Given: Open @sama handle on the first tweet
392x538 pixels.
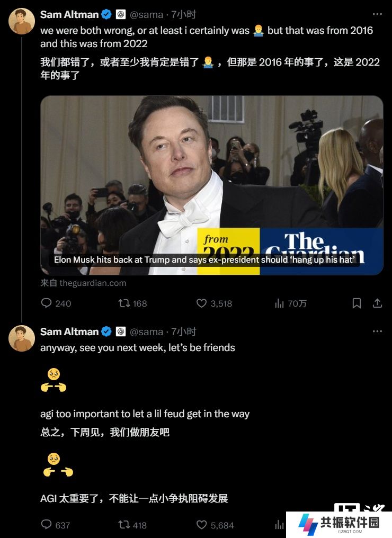Looking at the screenshot, I should coord(146,14).
